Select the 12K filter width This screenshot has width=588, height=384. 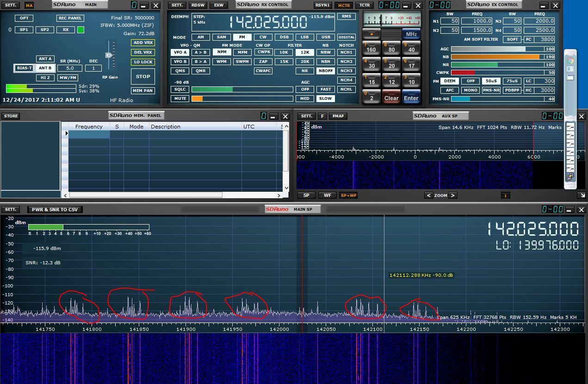pyautogui.click(x=304, y=52)
